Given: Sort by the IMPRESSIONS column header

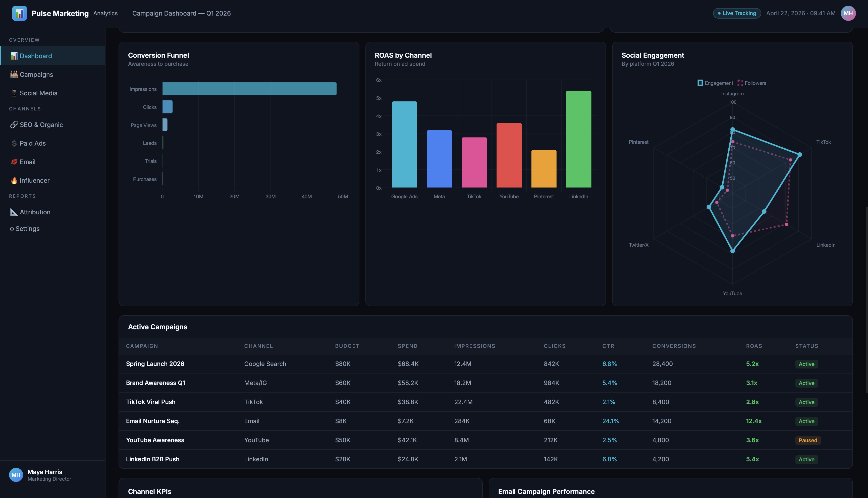Looking at the screenshot, I should point(474,346).
